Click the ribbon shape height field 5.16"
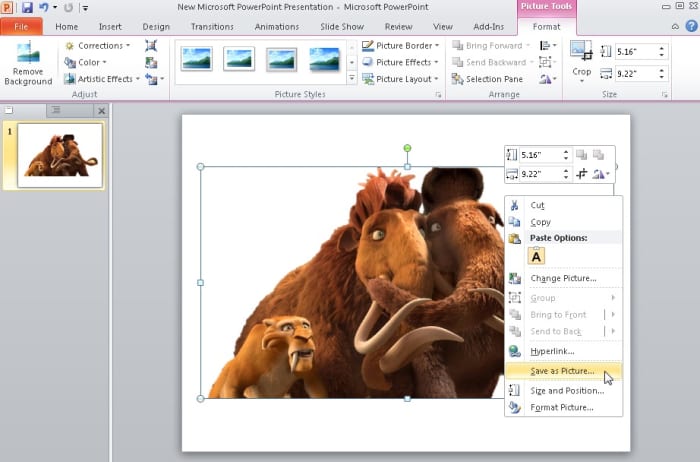Screen dimensions: 700x462 click(635, 51)
